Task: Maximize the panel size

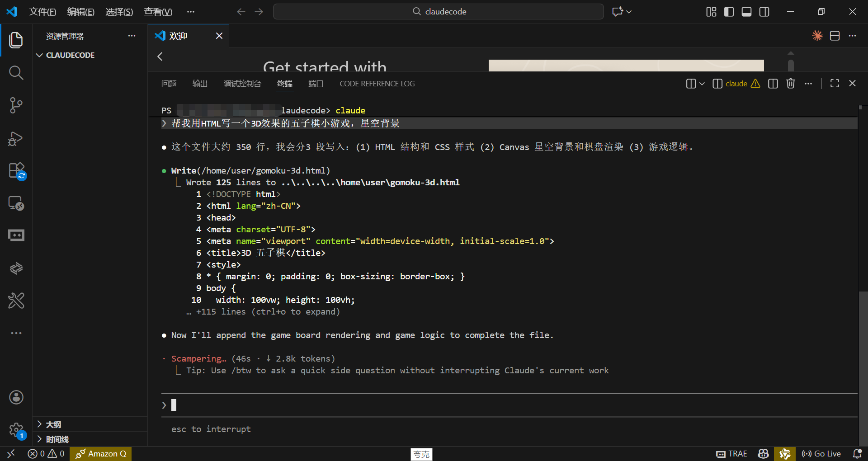Action: pyautogui.click(x=835, y=84)
